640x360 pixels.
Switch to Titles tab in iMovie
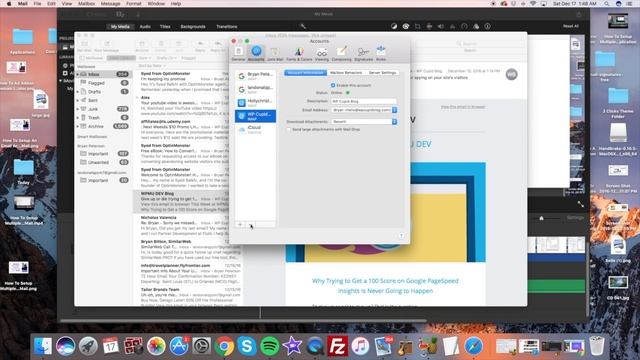click(x=165, y=27)
